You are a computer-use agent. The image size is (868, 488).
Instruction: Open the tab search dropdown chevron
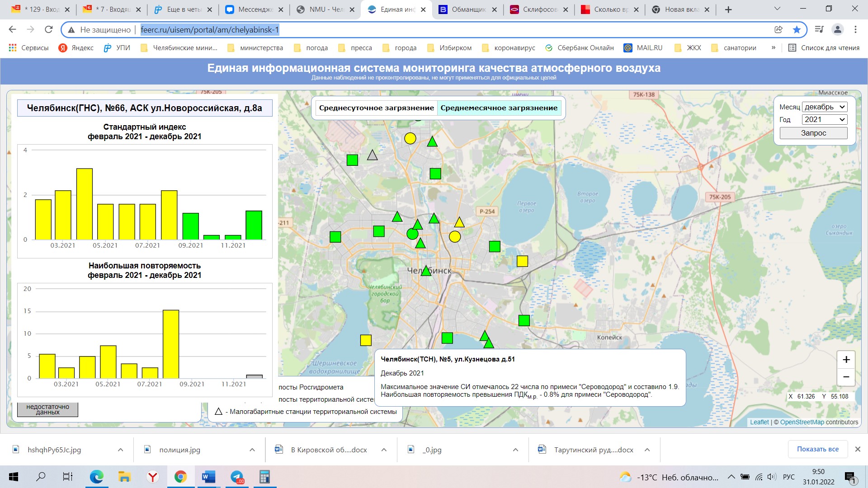[777, 9]
